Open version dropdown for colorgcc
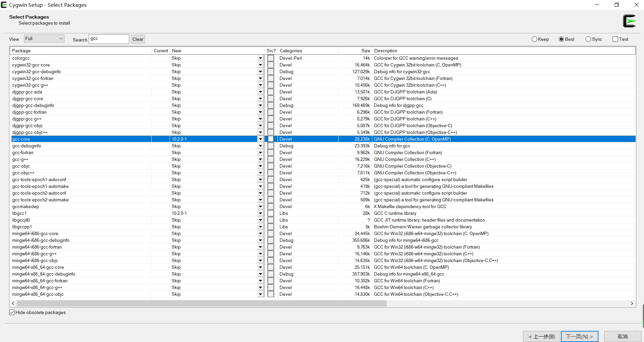644x342 pixels. 260,58
